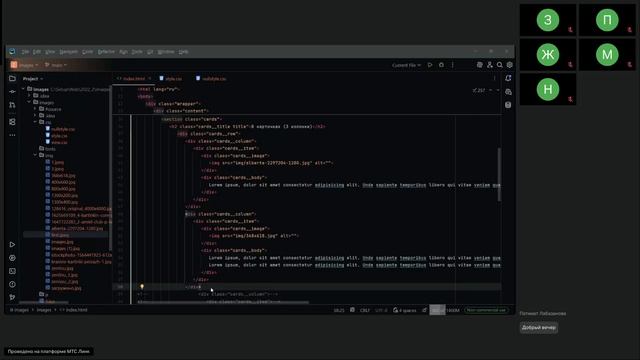Open the run toolbar more actions menu
This screenshot has width=640, height=360.
(453, 65)
